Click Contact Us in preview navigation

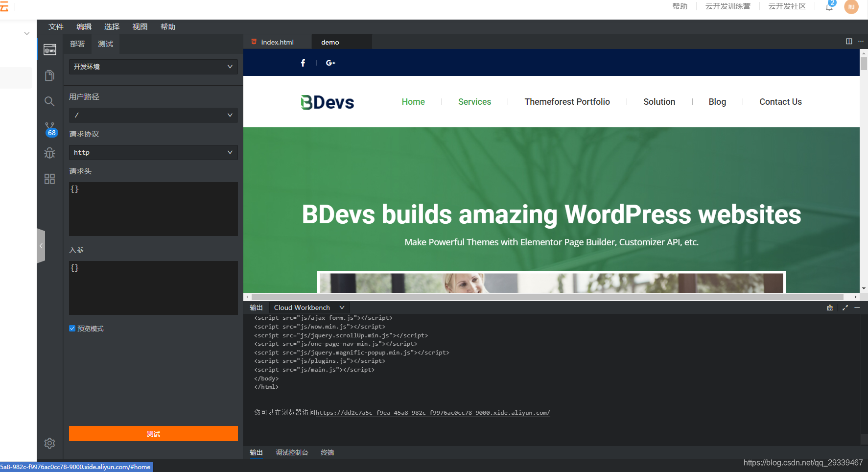780,102
